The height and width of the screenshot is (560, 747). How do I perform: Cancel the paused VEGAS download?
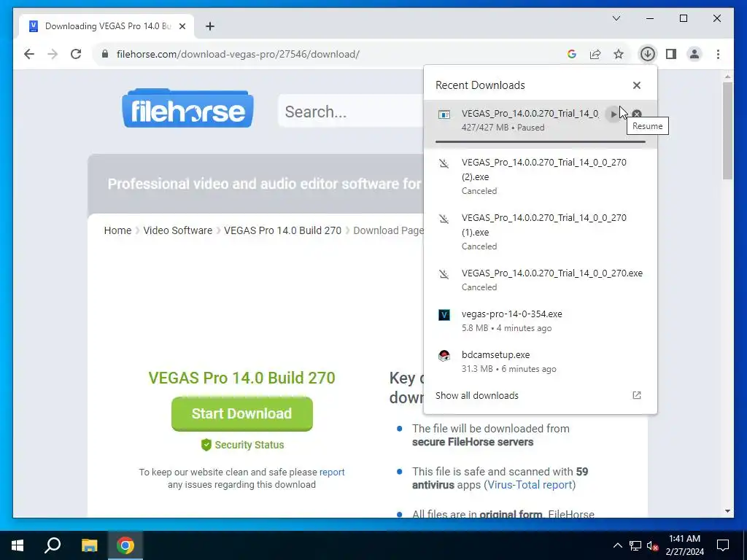tap(637, 114)
